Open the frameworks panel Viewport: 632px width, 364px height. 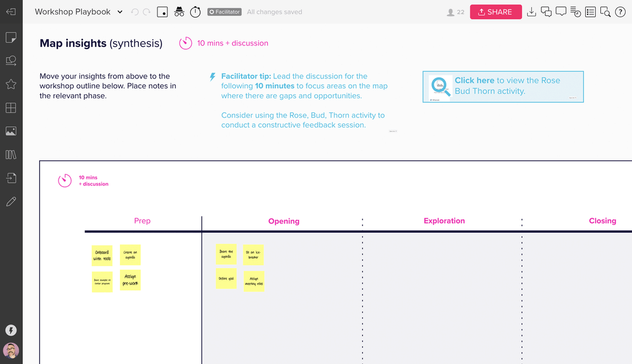tap(11, 108)
